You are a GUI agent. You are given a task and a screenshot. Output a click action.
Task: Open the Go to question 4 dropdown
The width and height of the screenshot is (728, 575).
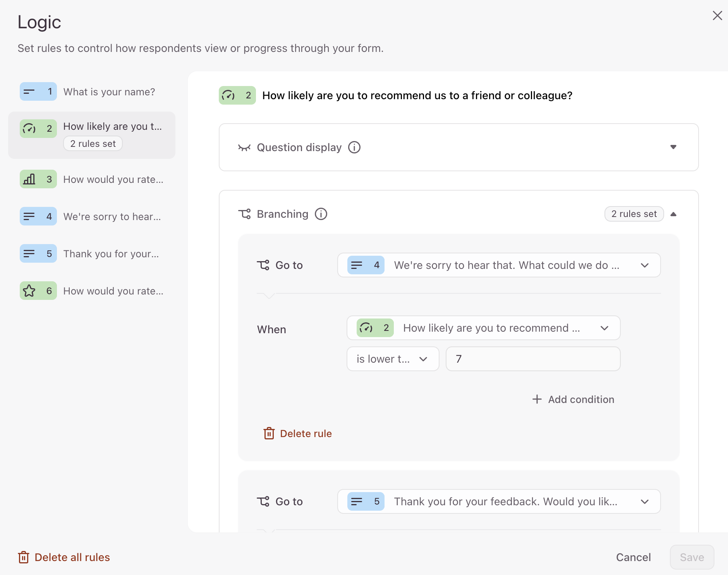click(x=499, y=265)
